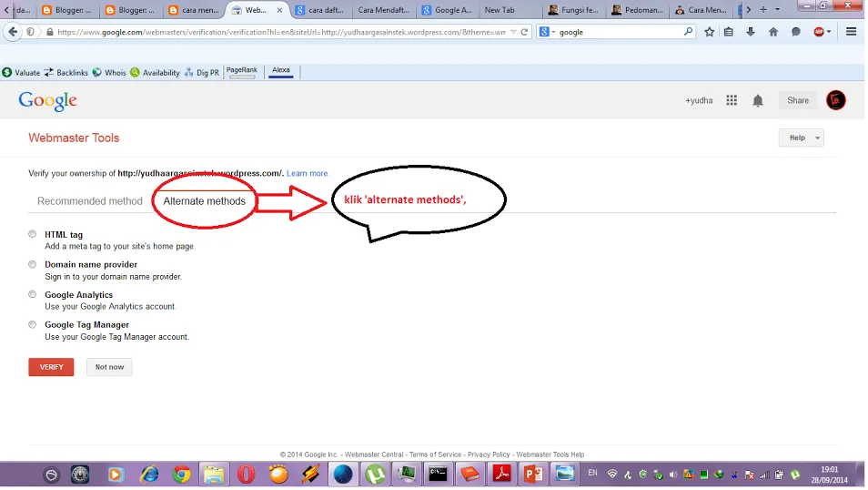The width and height of the screenshot is (868, 490).
Task: Select the Google Tag Manager radio button
Action: (33, 325)
